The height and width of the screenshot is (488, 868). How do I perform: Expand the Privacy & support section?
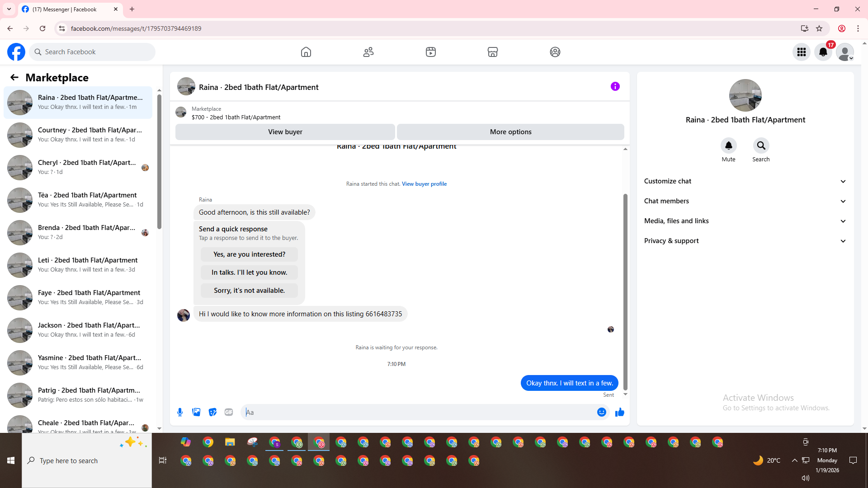tap(745, 241)
